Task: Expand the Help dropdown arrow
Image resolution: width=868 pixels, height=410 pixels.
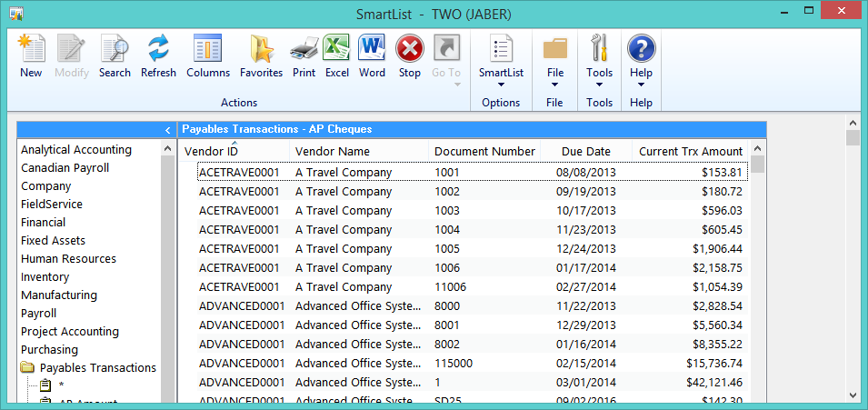Action: [641, 85]
